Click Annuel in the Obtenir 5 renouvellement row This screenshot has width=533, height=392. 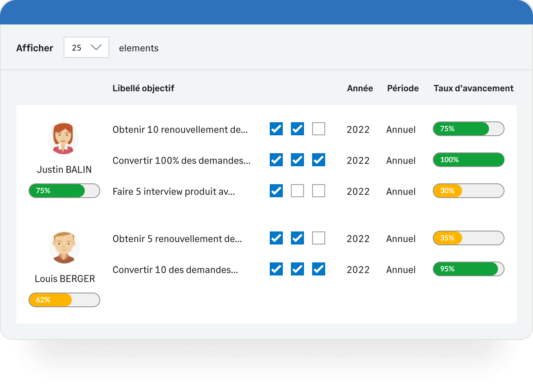(401, 239)
